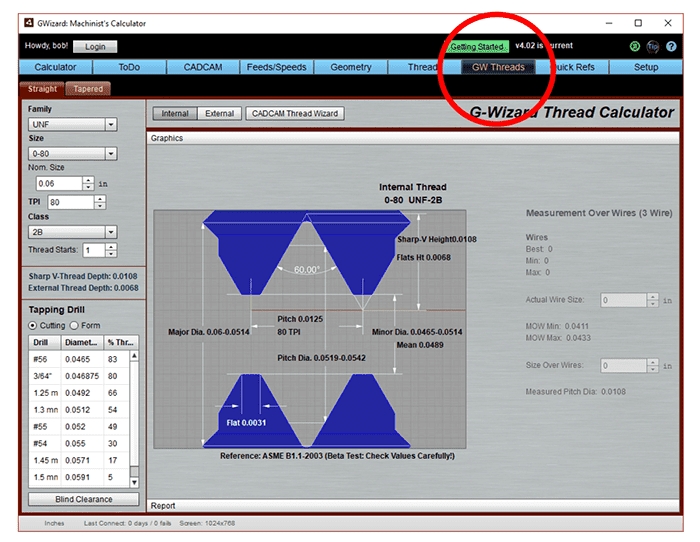Select the Form radio button
This screenshot has width=700, height=542.
click(x=74, y=325)
